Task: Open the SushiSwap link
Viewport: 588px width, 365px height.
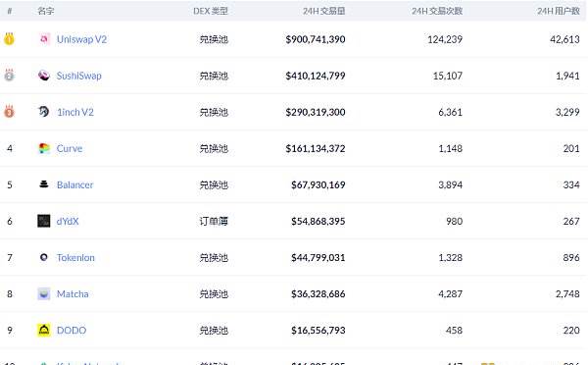Action: 79,76
